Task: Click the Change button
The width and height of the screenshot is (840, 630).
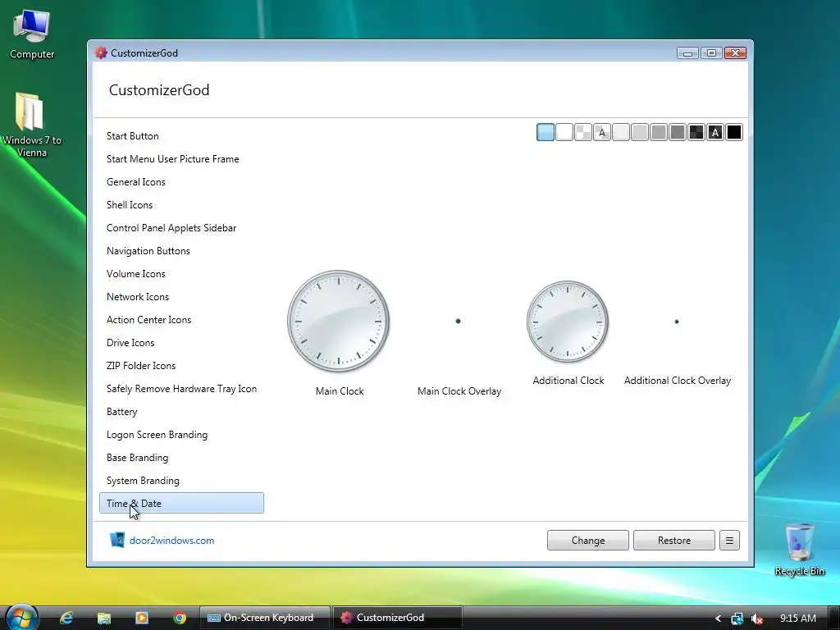Action: point(587,541)
